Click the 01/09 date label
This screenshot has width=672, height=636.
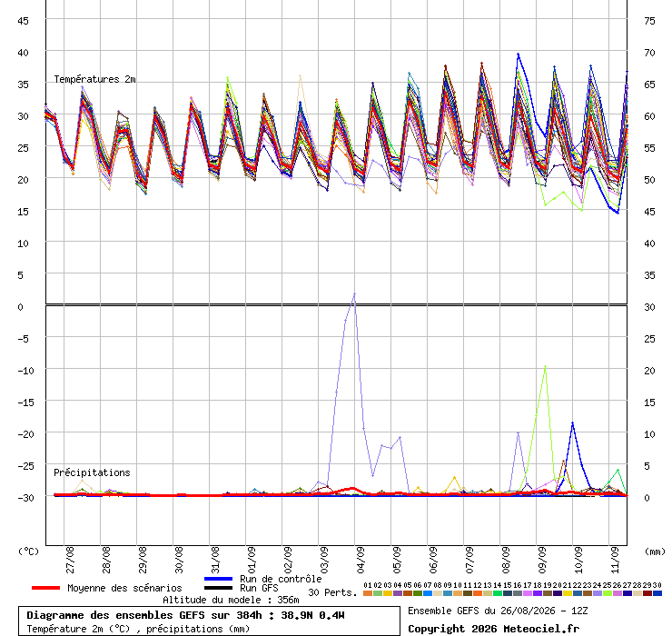coord(252,560)
